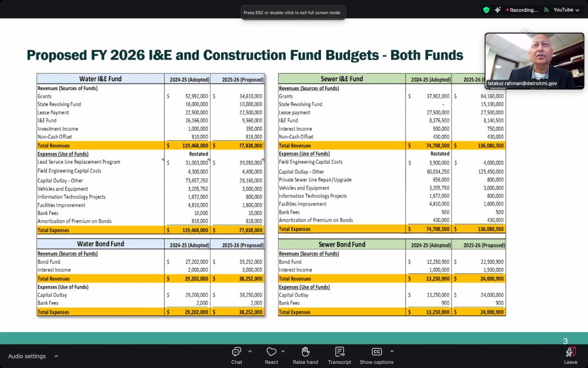Click Water 'Facilities Improvement' row label
This screenshot has width=588, height=368.
pos(61,205)
